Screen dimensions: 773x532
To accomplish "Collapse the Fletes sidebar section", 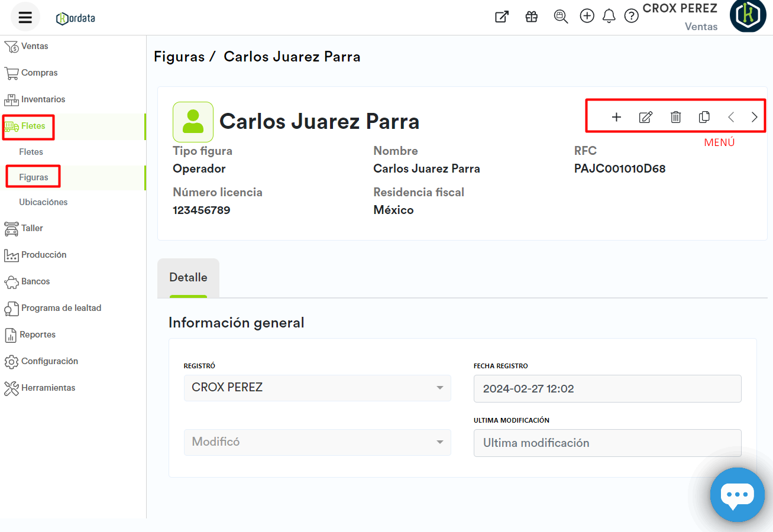I will (x=34, y=126).
